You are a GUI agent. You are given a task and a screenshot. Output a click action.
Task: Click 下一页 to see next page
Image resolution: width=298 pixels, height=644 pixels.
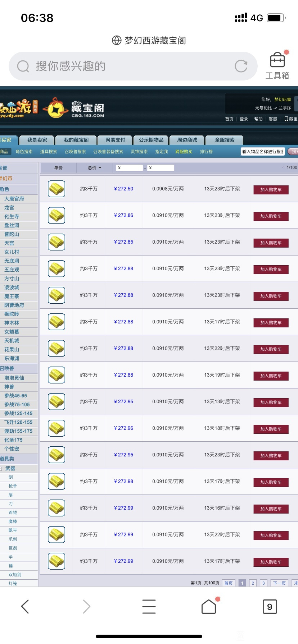279,583
